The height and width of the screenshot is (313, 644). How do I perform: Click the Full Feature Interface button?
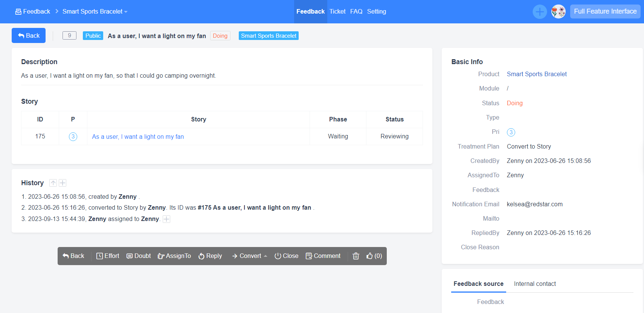(x=605, y=12)
